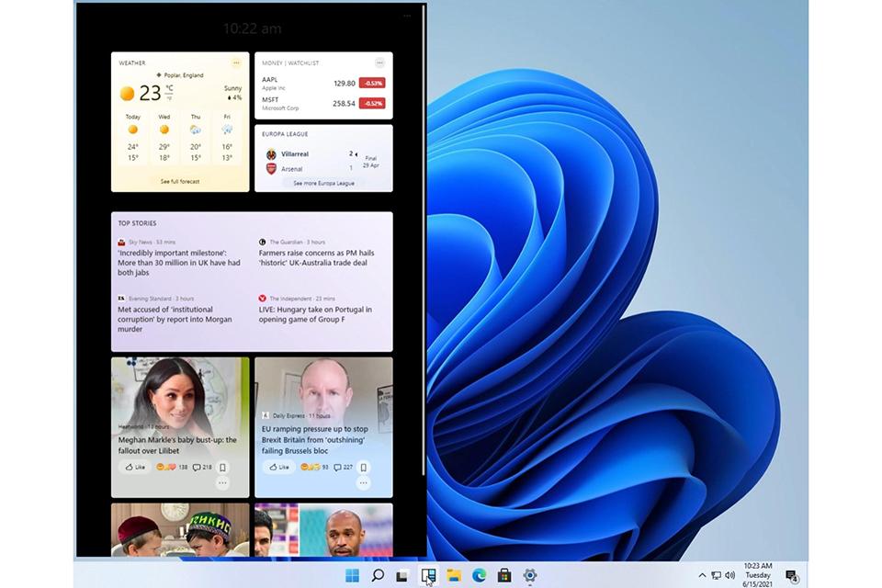Expand more options on EU Brexit card
882x588 pixels.
point(364,482)
